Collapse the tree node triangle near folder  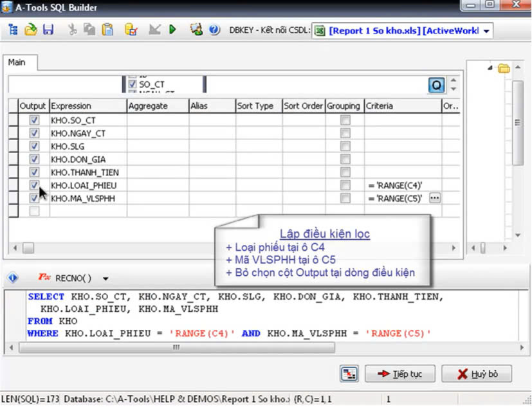[x=490, y=68]
